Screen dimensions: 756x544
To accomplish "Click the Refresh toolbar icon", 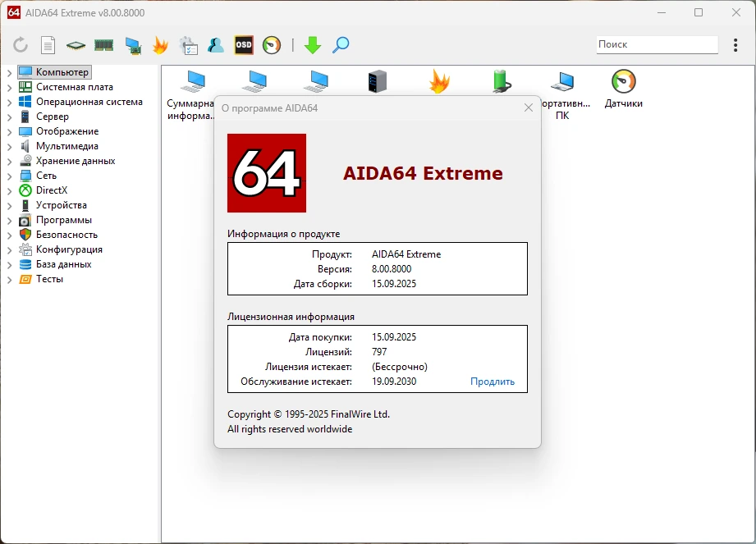I will (x=21, y=45).
